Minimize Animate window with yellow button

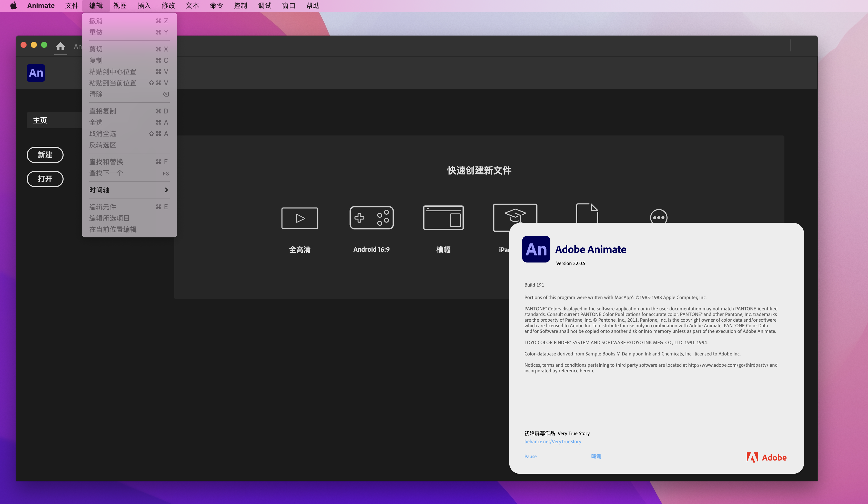coord(34,45)
